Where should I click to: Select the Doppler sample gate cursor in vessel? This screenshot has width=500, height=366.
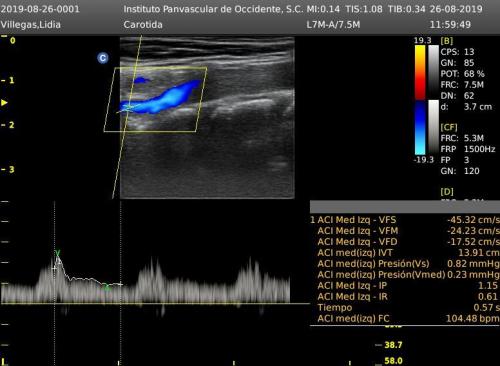tap(128, 108)
